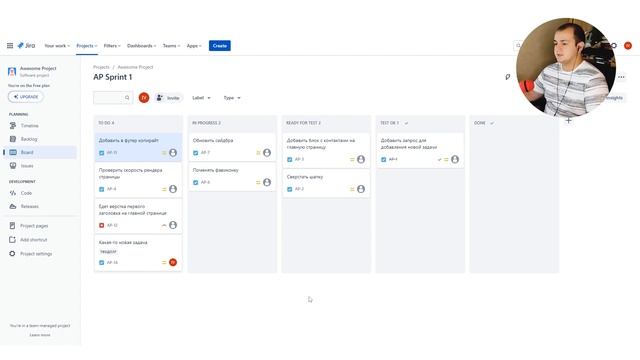Image resolution: width=640 pixels, height=360 pixels.
Task: Click the done checkmark on Добавить запрос card
Action: (x=440, y=160)
